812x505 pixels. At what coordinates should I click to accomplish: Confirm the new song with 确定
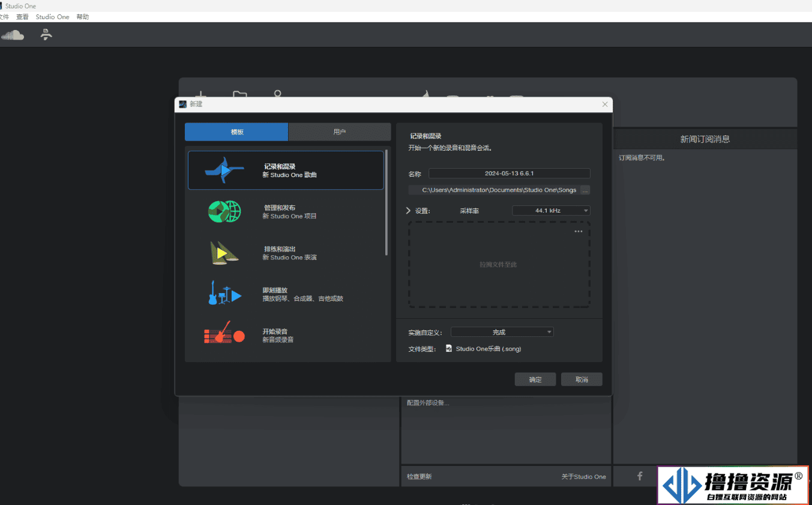pos(535,380)
